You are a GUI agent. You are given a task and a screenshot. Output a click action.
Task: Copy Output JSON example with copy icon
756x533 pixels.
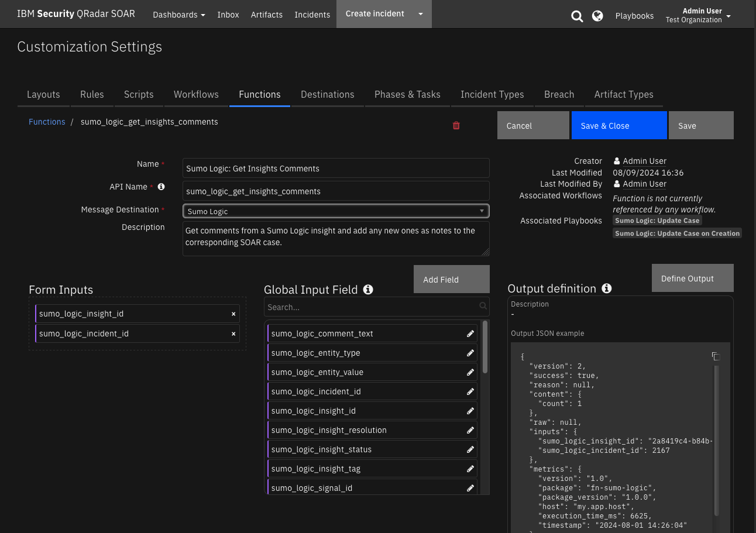[715, 356]
